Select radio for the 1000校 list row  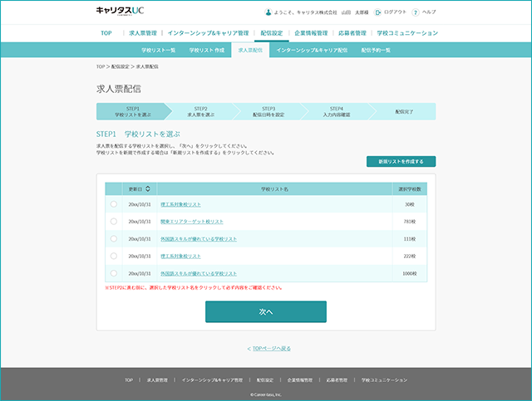pos(114,273)
